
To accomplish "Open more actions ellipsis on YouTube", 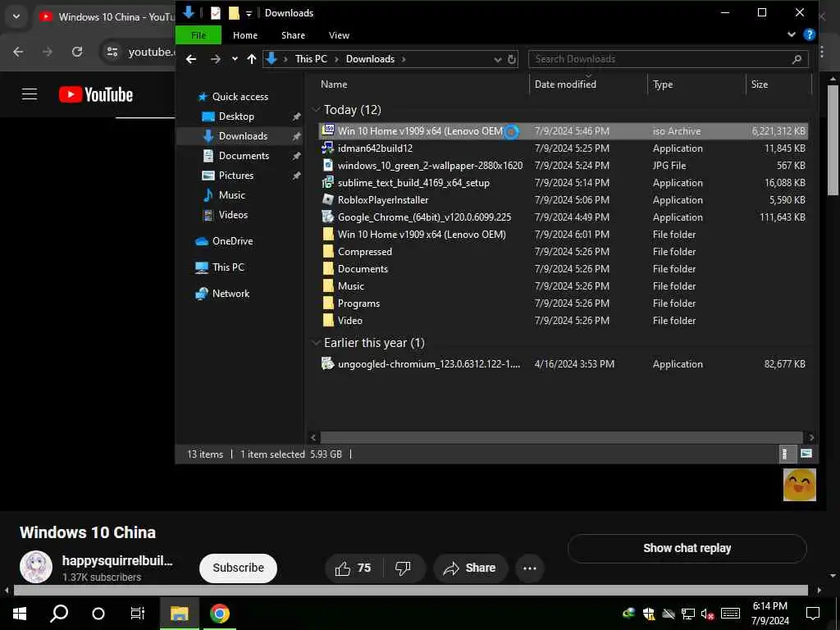I will (529, 568).
